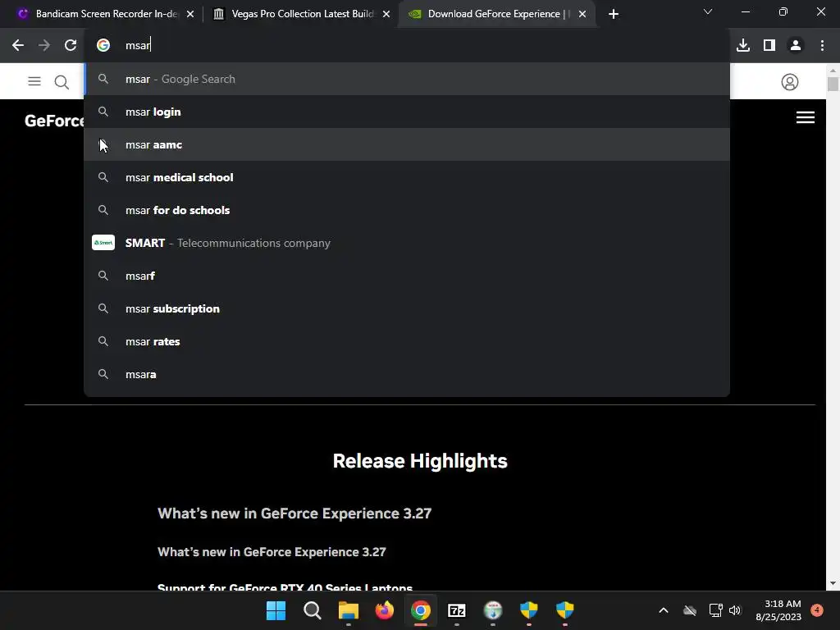Open a new browser tab
840x630 pixels.
(x=614, y=14)
